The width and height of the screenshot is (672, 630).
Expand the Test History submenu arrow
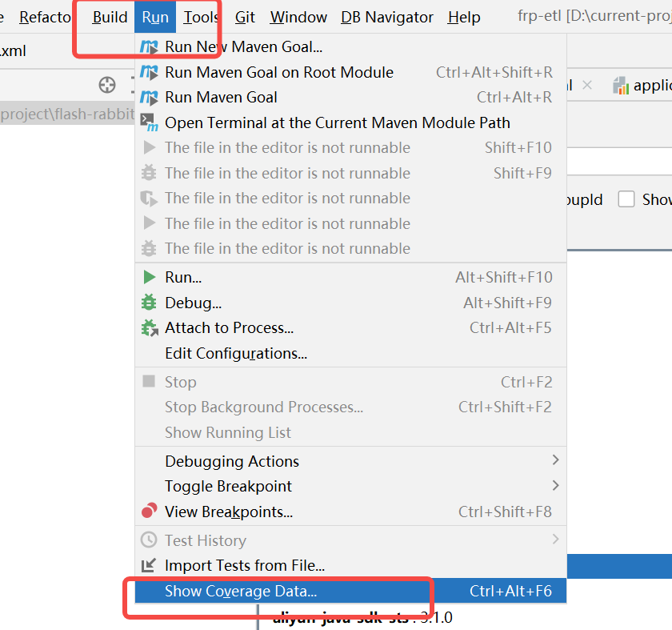(555, 539)
